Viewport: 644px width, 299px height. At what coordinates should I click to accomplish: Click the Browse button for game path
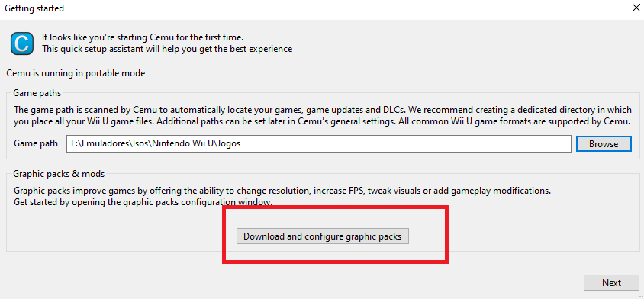tap(604, 143)
